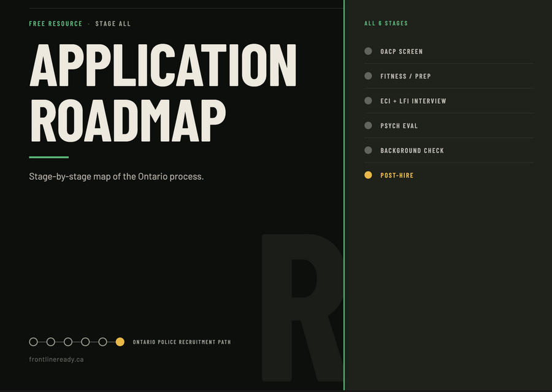Click the Ontario Police Recruitment Path label
The width and height of the screenshot is (552, 392).
182,342
